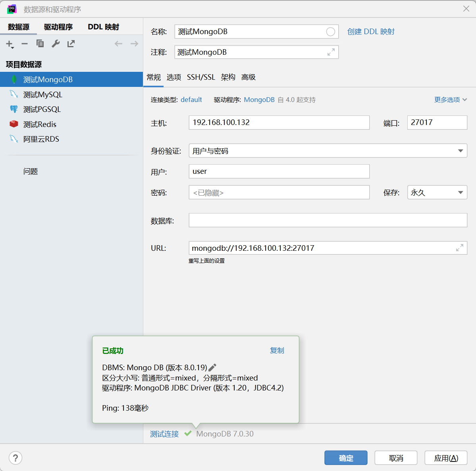The height and width of the screenshot is (471, 476).
Task: Open the 问题 section in sidebar
Action: [30, 171]
